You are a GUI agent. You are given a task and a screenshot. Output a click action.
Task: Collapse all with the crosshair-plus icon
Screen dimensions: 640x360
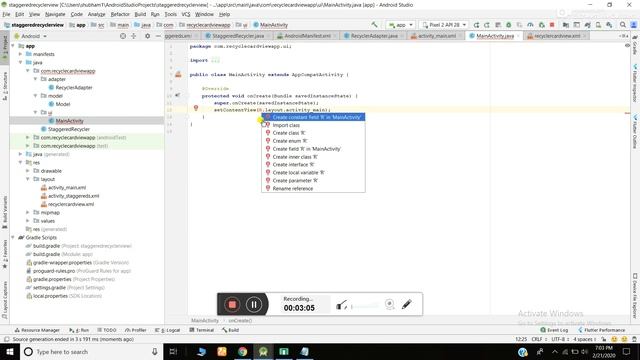pyautogui.click(x=133, y=36)
